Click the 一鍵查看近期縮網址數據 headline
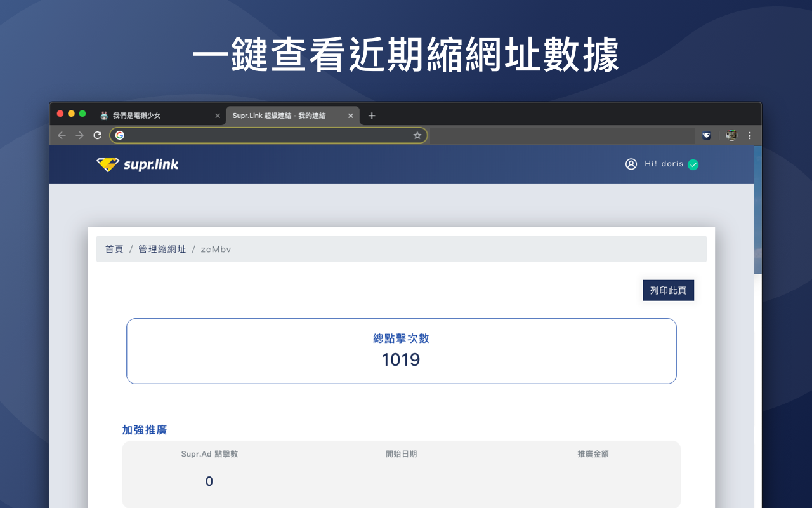This screenshot has width=812, height=508. (x=406, y=55)
